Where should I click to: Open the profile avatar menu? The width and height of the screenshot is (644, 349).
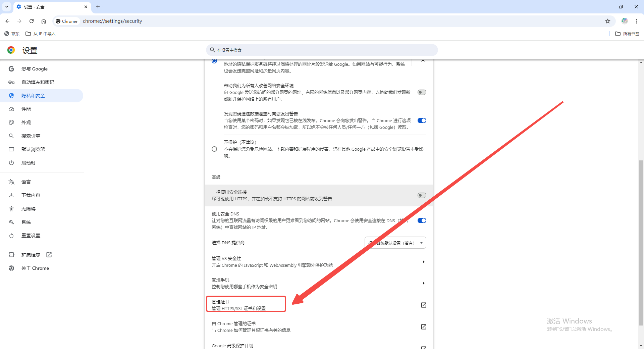625,21
